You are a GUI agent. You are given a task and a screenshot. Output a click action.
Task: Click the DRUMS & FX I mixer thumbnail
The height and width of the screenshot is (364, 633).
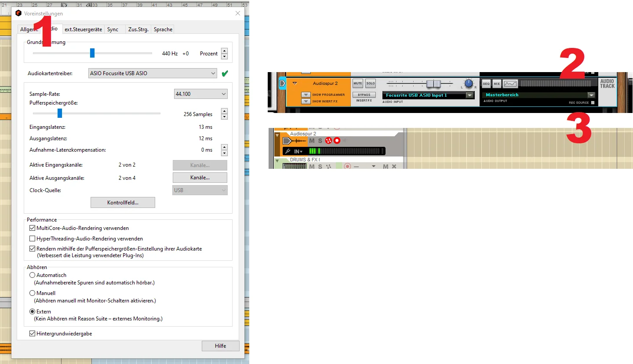pos(294,166)
